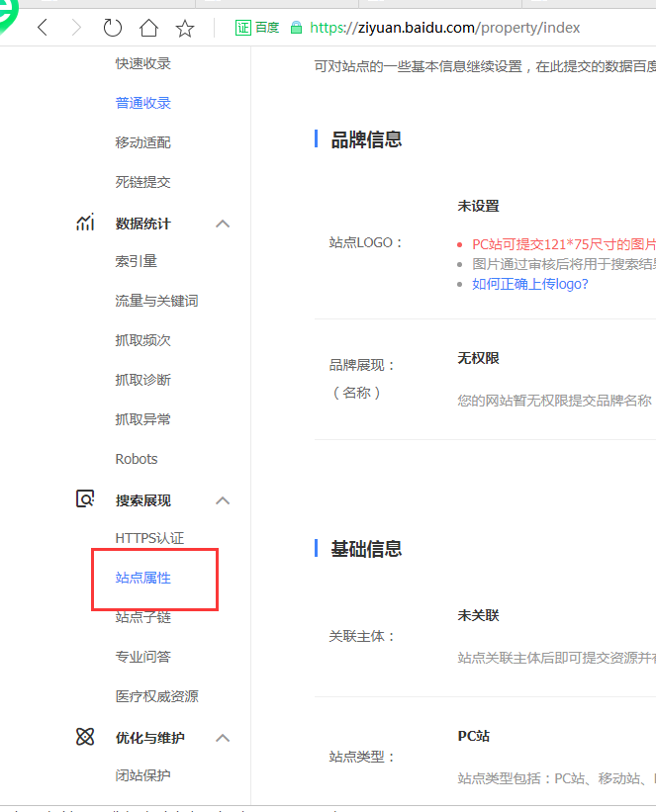The height and width of the screenshot is (812, 656).
Task: Click the 优化与维护 atom icon
Action: tap(85, 737)
